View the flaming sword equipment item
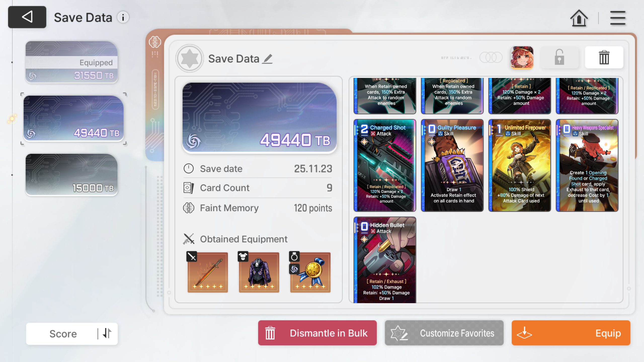 coord(208,272)
